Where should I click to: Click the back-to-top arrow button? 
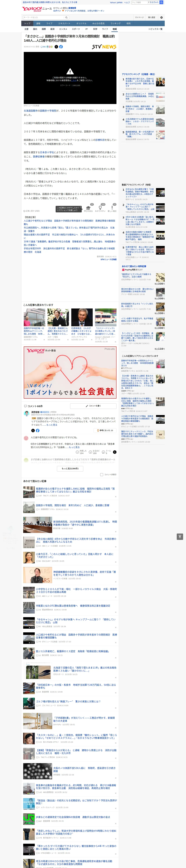(180, 537)
